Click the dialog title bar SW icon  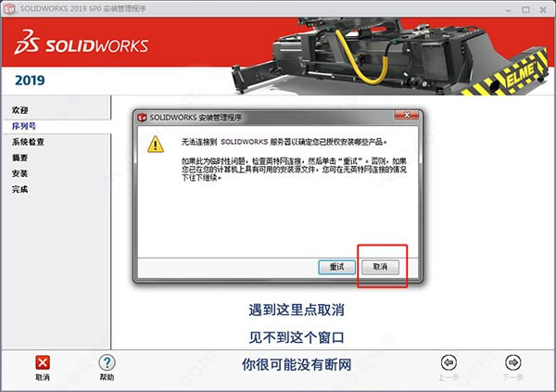[142, 118]
